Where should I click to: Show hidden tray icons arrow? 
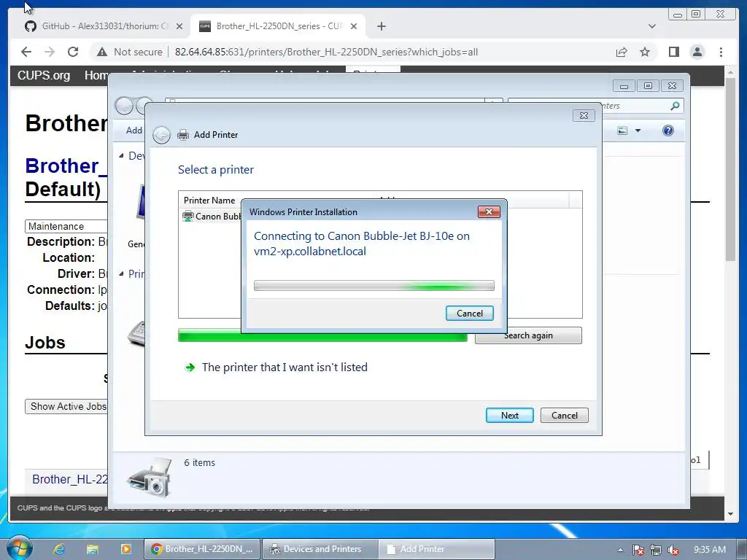(620, 550)
